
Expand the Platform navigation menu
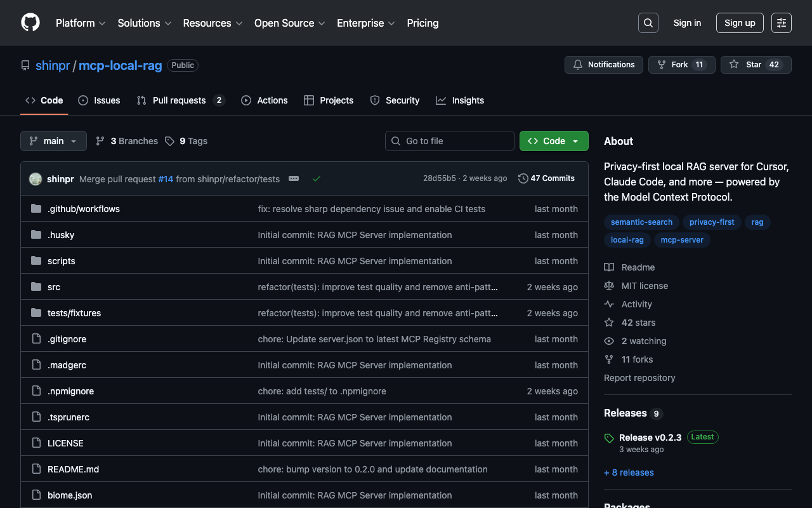(81, 23)
